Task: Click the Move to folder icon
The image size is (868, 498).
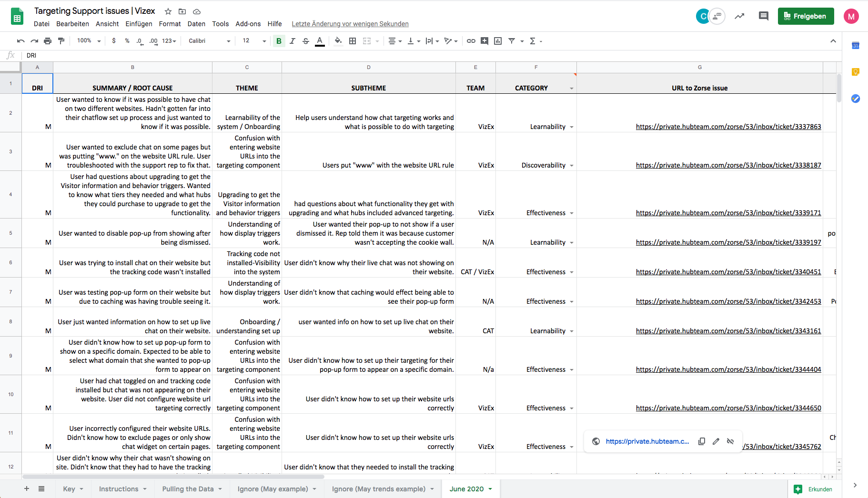Action: tap(182, 11)
